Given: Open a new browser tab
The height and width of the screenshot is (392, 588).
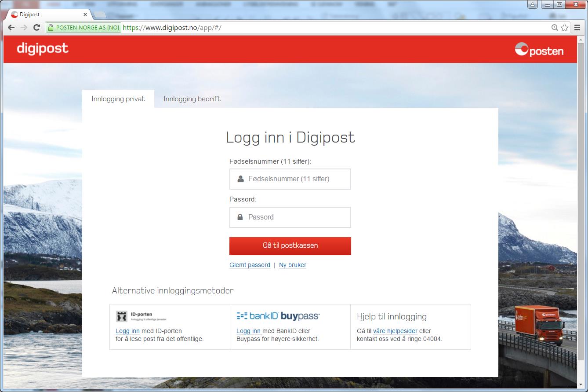Looking at the screenshot, I should [100, 15].
